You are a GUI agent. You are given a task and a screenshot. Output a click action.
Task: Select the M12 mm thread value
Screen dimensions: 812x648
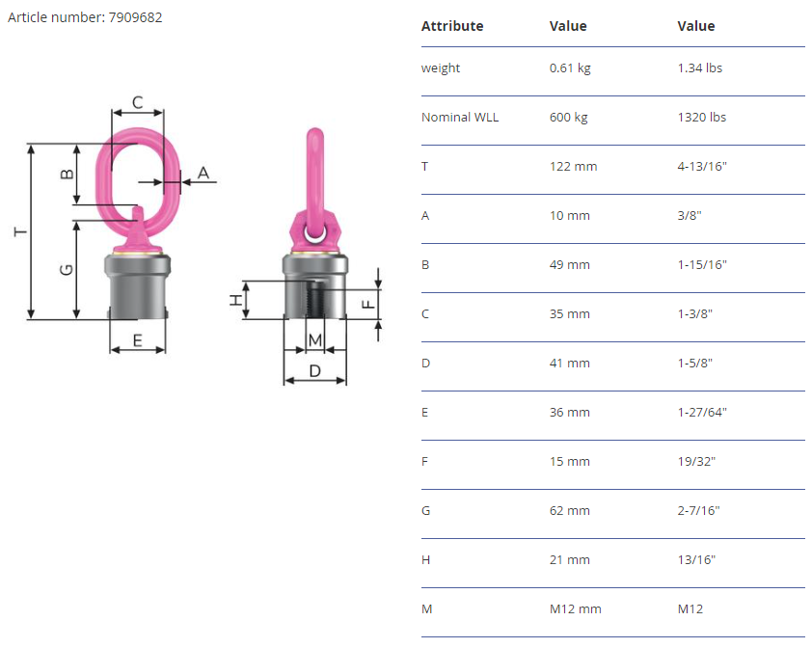click(576, 609)
